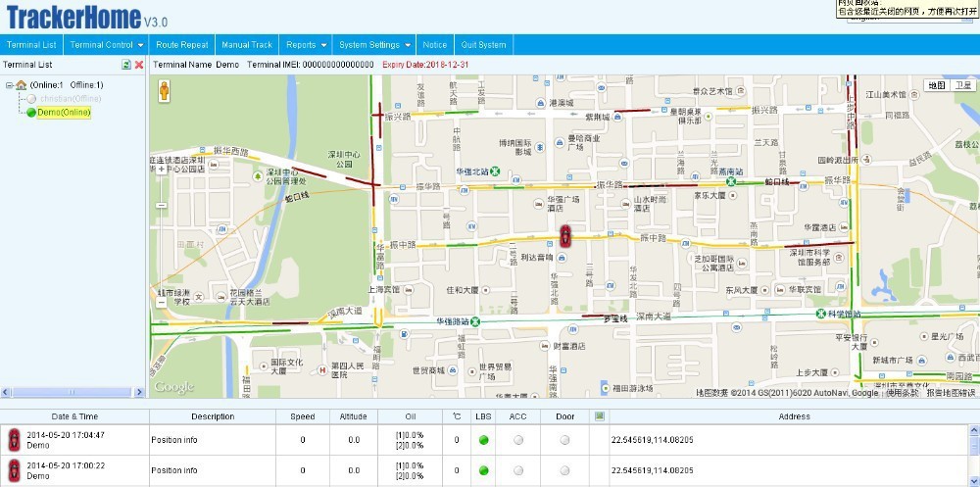980x487 pixels.
Task: Click the Address column header
Action: click(795, 416)
